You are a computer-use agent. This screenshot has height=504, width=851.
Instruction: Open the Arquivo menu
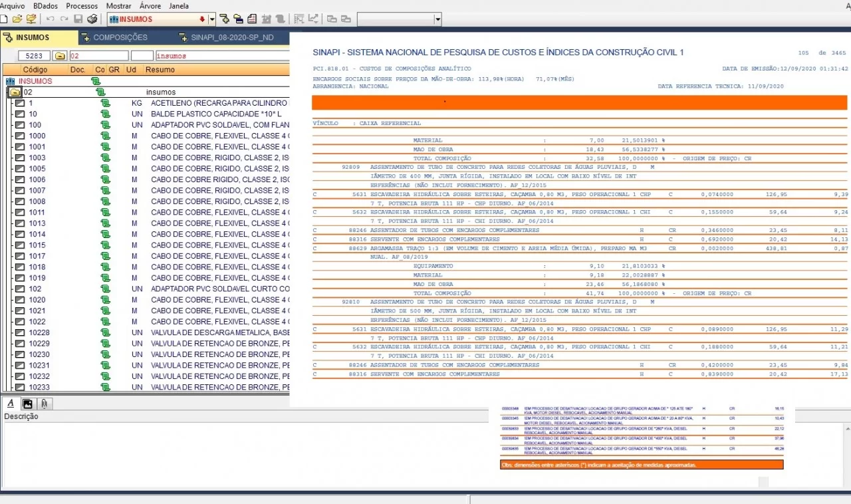(13, 5)
